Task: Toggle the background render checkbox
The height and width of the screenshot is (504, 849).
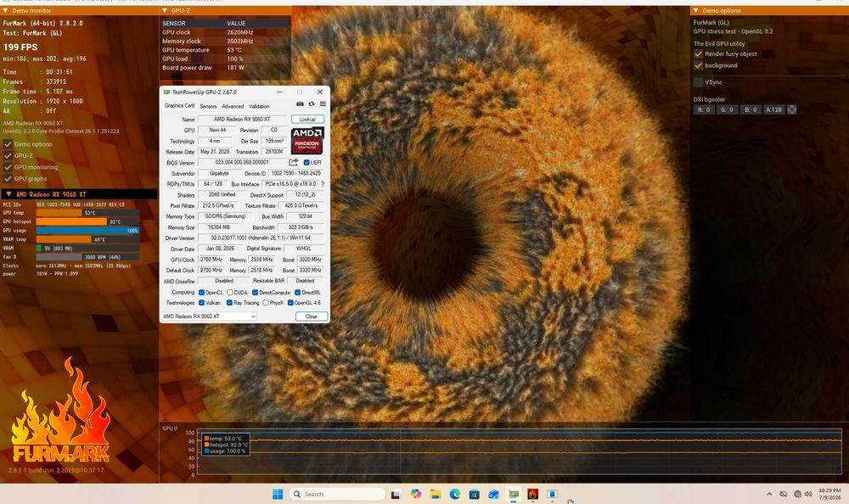Action: (x=699, y=65)
